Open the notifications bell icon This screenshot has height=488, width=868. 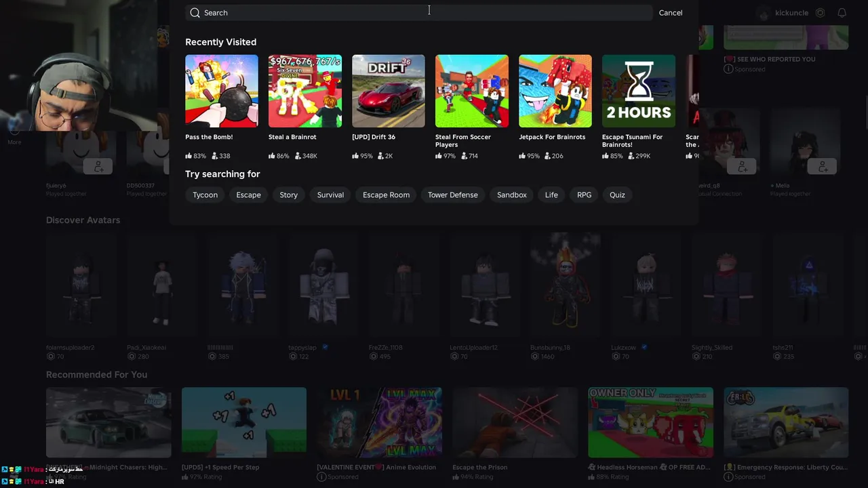click(x=842, y=13)
